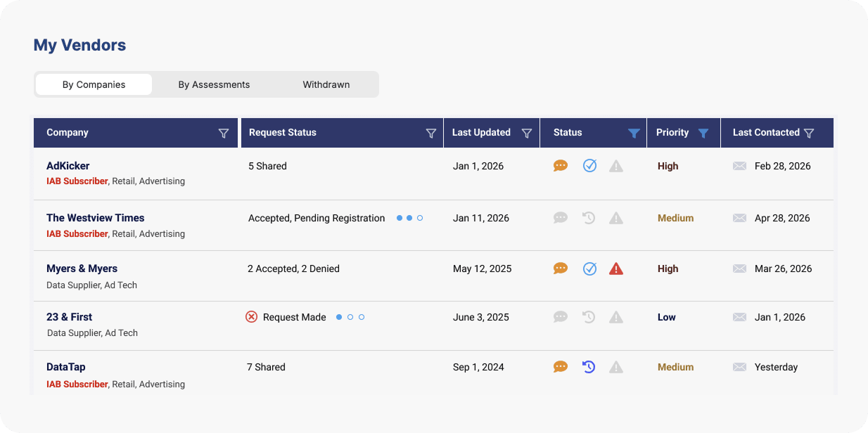The image size is (868, 433).
Task: Click the "Jan 11, 2026" date
Action: pyautogui.click(x=481, y=218)
